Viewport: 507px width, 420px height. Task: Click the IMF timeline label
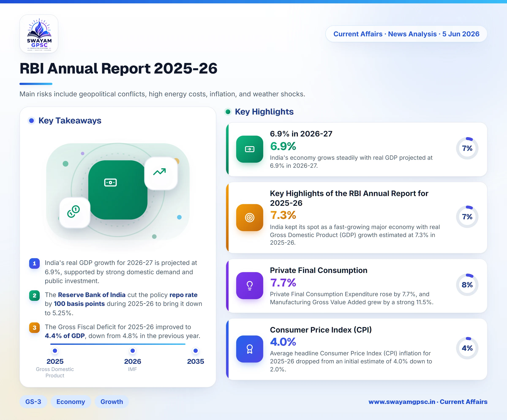(x=132, y=369)
